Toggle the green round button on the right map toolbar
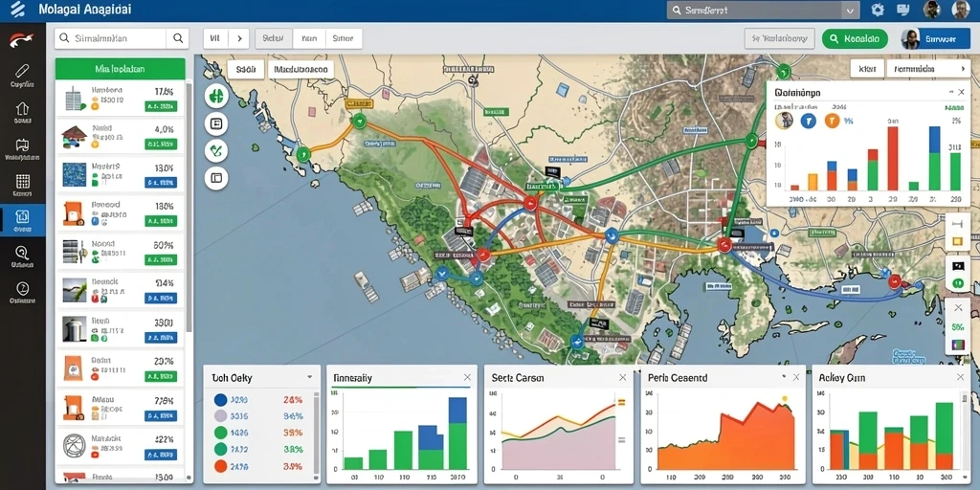 [x=957, y=283]
